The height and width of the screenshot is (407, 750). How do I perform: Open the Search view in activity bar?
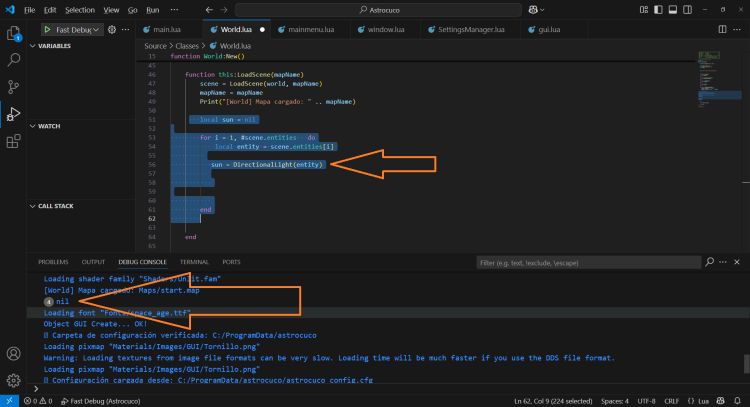tap(14, 60)
